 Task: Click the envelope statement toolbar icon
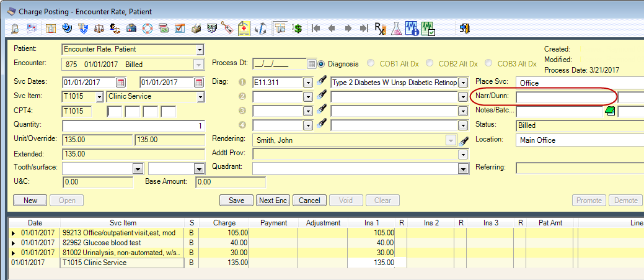[x=32, y=29]
